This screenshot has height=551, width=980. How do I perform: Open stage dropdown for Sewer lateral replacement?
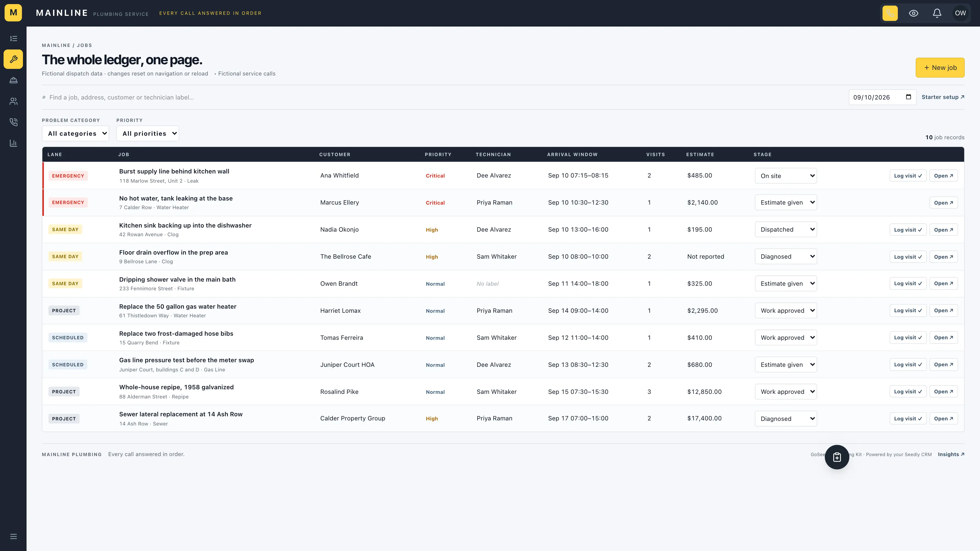[786, 418]
